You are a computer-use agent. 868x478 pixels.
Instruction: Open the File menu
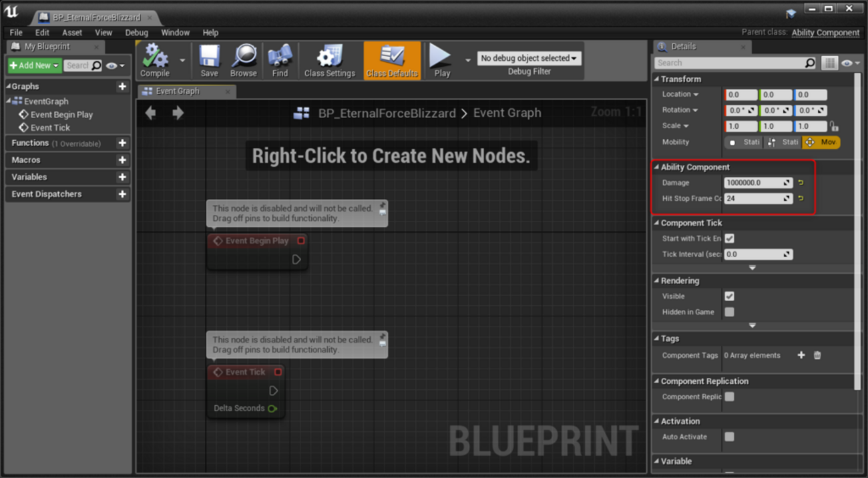tap(16, 32)
